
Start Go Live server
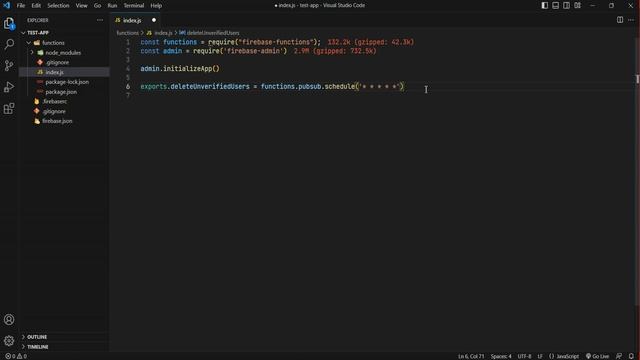[x=597, y=356]
